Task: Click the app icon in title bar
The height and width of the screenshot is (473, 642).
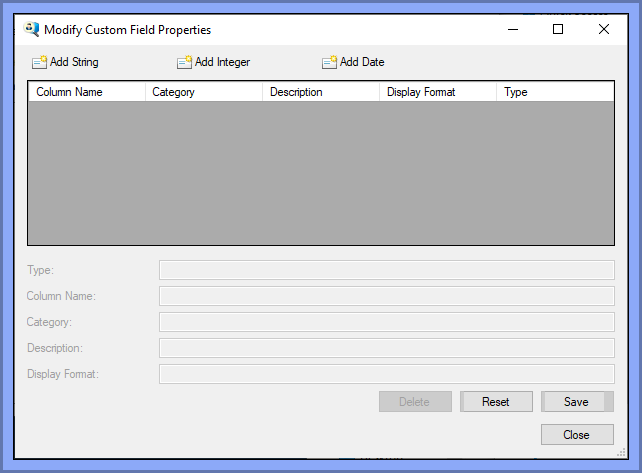Action: pyautogui.click(x=31, y=29)
